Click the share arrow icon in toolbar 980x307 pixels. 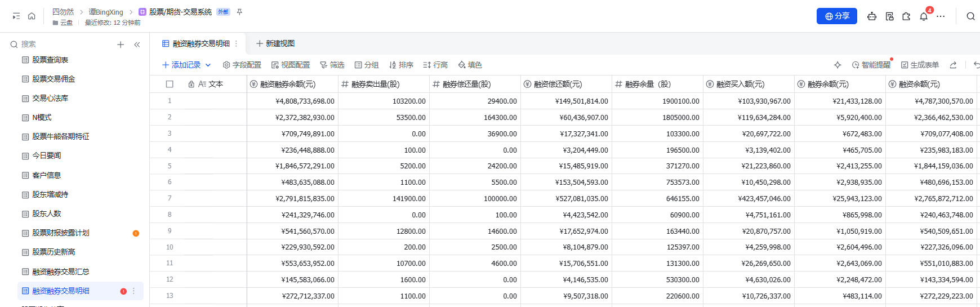pos(953,65)
